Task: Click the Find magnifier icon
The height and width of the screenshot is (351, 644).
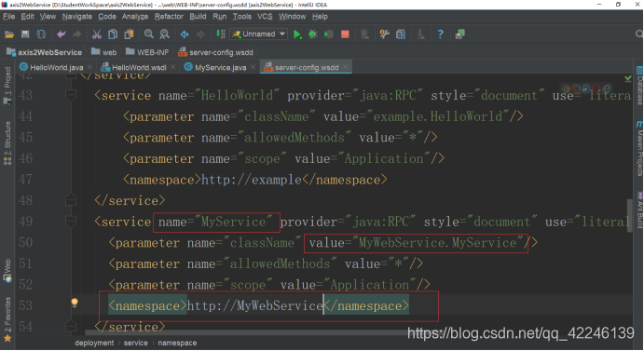Action: pos(149,34)
